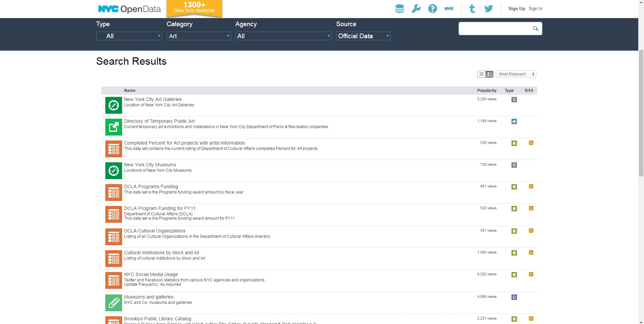The height and width of the screenshot is (324, 644).
Task: Switch to compact list view icon
Action: pos(481,74)
